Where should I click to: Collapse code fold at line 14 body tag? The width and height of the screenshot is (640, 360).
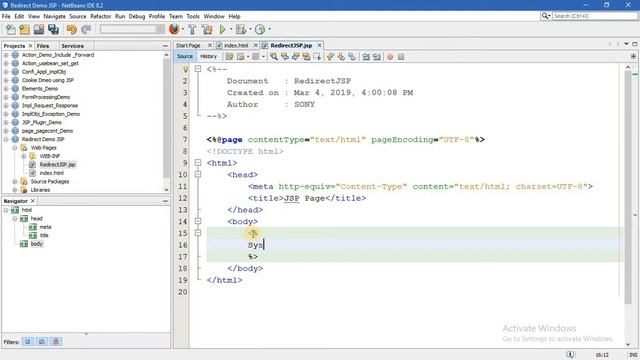coord(198,221)
